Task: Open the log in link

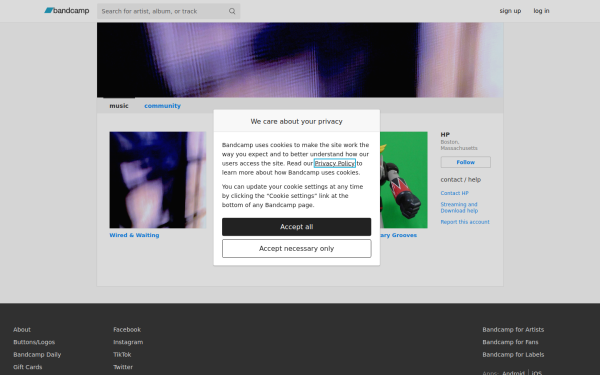Action: coord(541,11)
